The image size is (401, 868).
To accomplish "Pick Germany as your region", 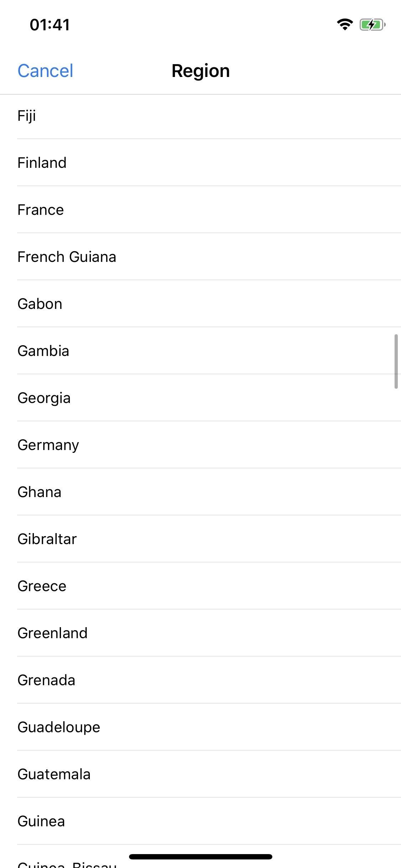I will (x=200, y=445).
